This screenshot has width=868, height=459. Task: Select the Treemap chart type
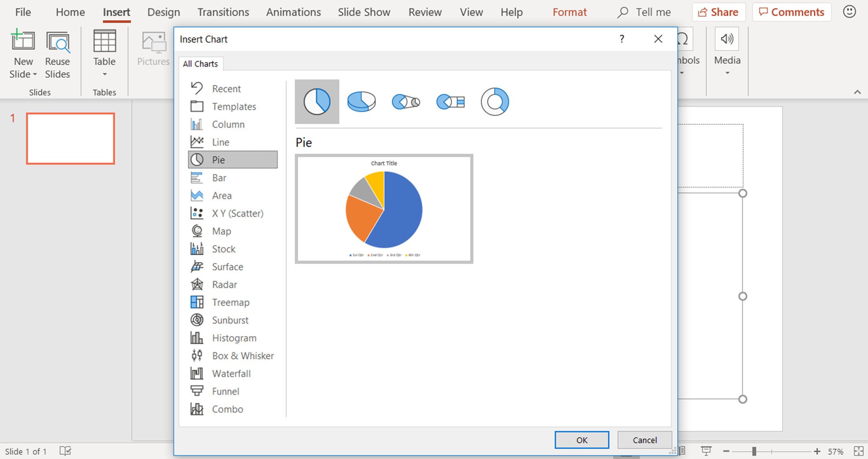(x=230, y=302)
